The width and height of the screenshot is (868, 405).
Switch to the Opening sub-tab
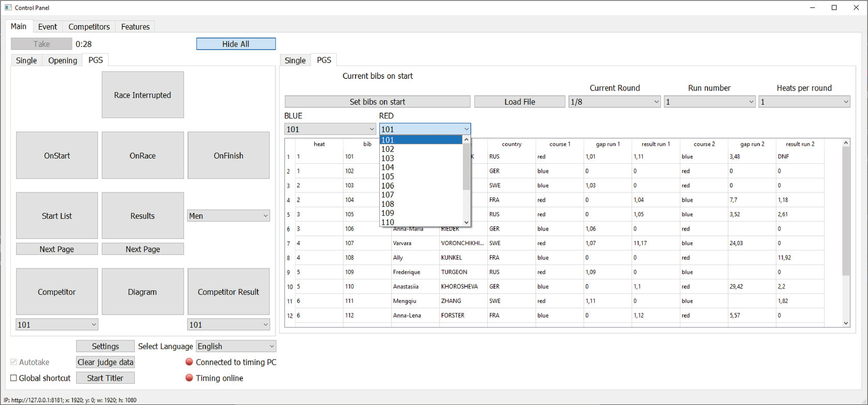click(x=63, y=61)
